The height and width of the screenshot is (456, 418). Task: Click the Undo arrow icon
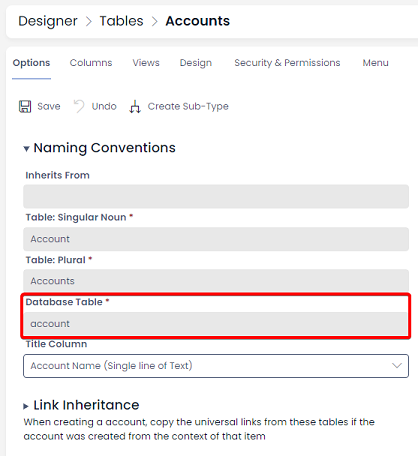click(x=79, y=106)
